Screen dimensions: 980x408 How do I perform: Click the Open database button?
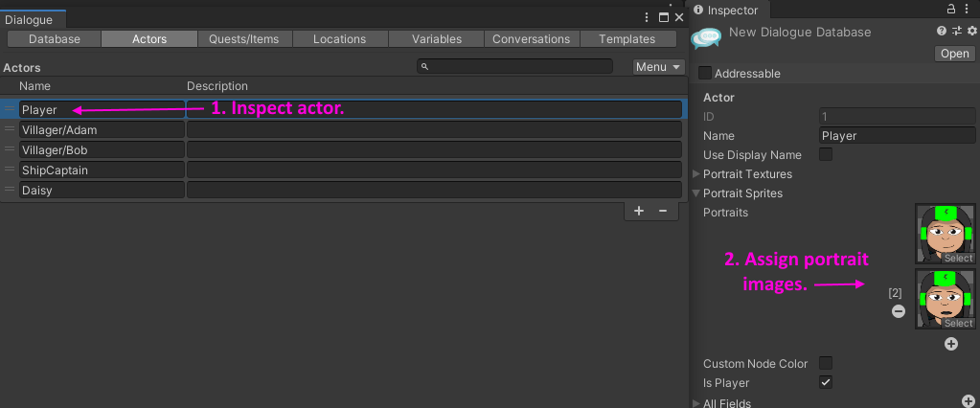[x=955, y=54]
